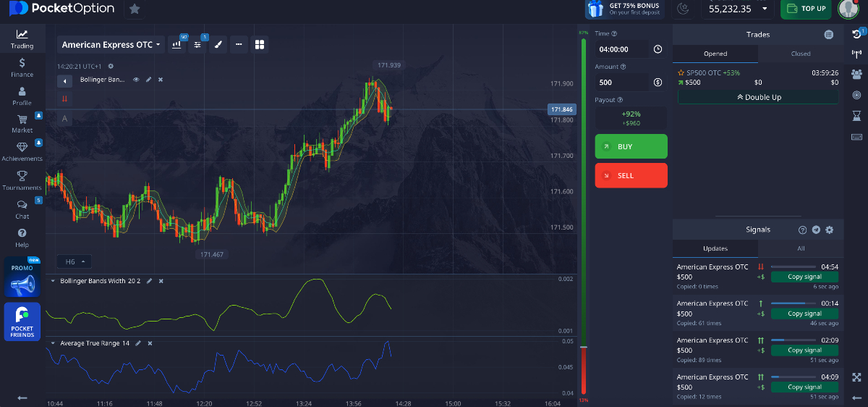
Task: Open the trades list icon in Trades header
Action: tap(828, 35)
